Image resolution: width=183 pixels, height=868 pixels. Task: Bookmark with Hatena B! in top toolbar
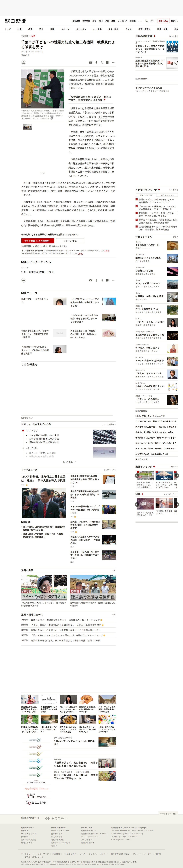[107, 62]
